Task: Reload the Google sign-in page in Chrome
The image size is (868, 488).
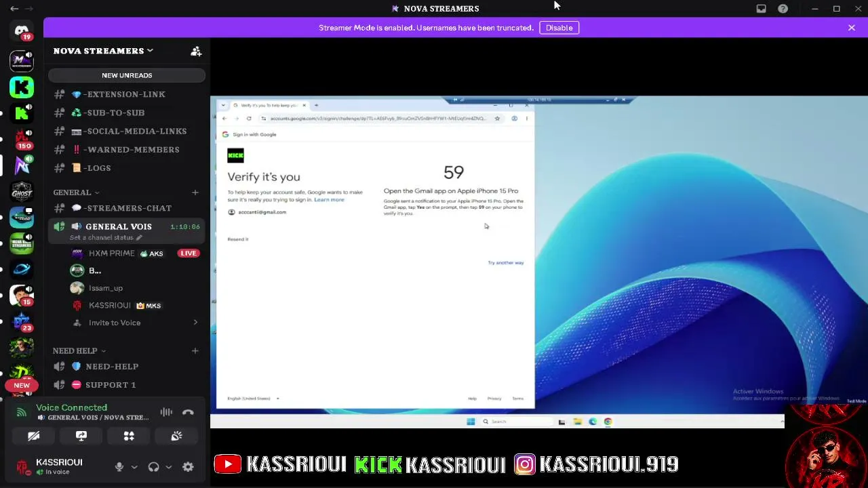Action: coord(249,119)
